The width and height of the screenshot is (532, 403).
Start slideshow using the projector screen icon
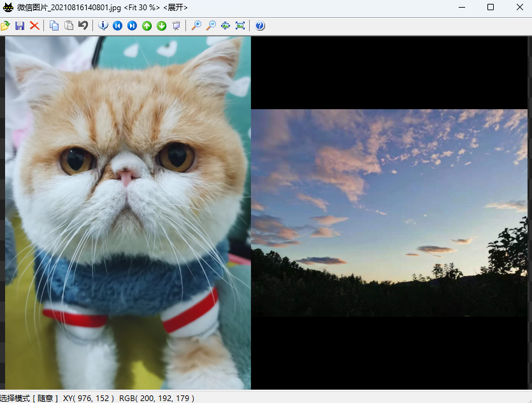(x=176, y=26)
